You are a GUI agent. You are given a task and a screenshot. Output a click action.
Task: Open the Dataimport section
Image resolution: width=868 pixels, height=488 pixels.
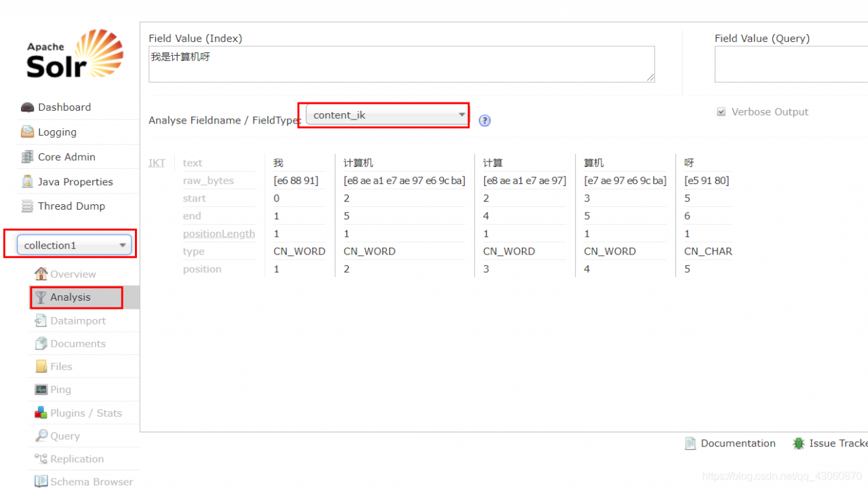tap(77, 320)
